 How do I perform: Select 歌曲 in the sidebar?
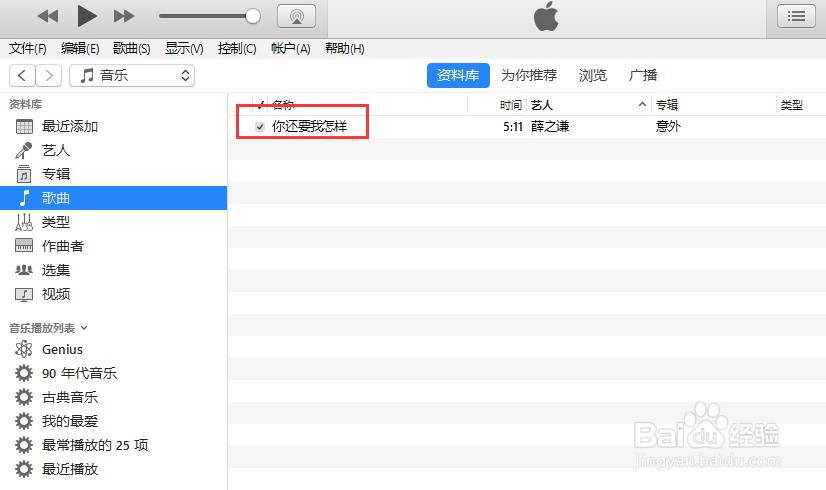point(113,198)
